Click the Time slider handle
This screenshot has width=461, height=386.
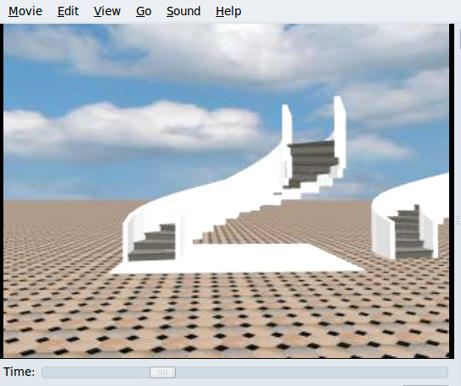point(163,372)
